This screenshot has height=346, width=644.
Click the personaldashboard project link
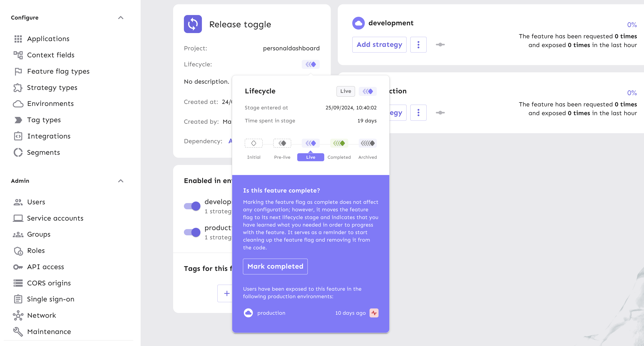pos(291,48)
